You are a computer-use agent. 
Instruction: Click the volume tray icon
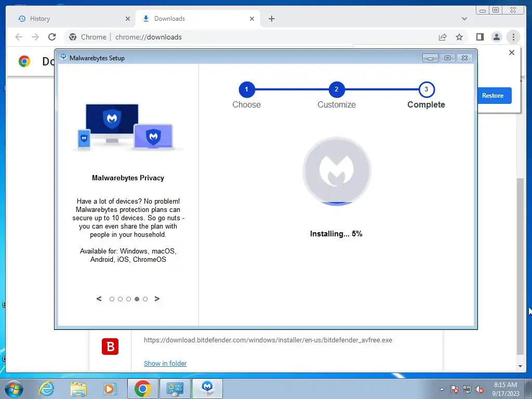tap(480, 389)
